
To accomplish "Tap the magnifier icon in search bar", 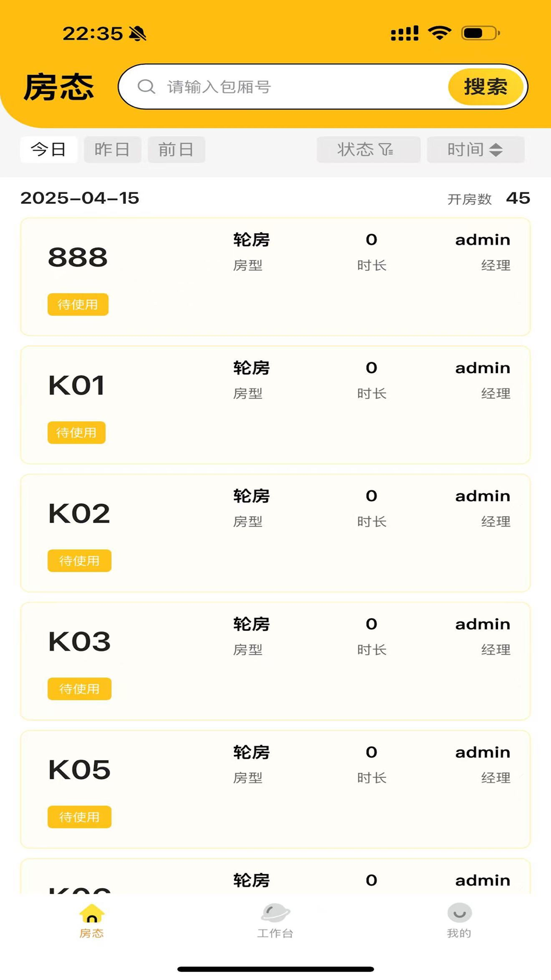I will [x=146, y=87].
